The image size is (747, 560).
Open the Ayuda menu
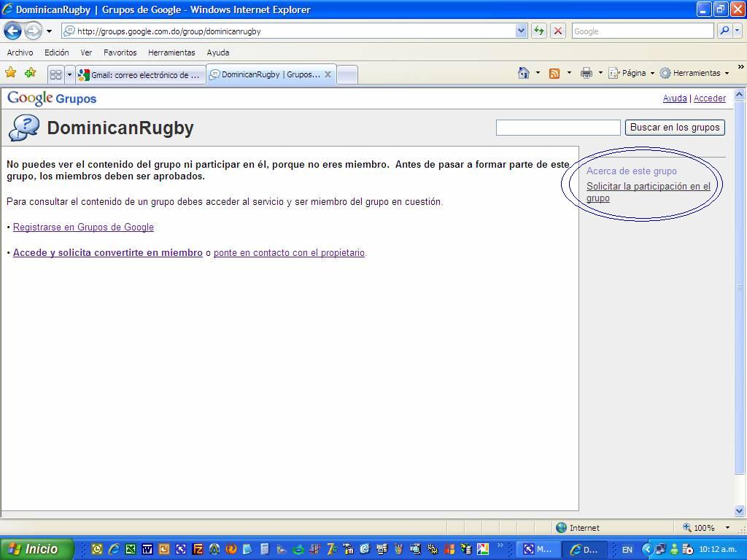click(x=218, y=52)
